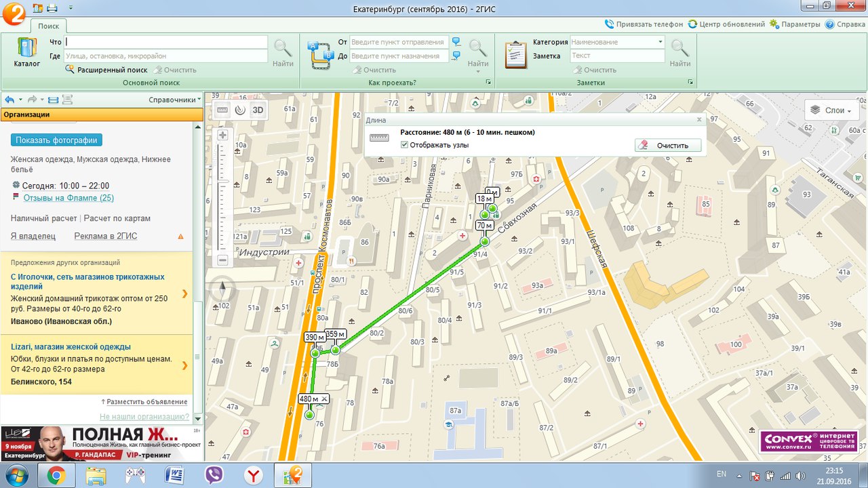Open the Каталог catalog icon
Screen dimensions: 868x488
[x=26, y=52]
